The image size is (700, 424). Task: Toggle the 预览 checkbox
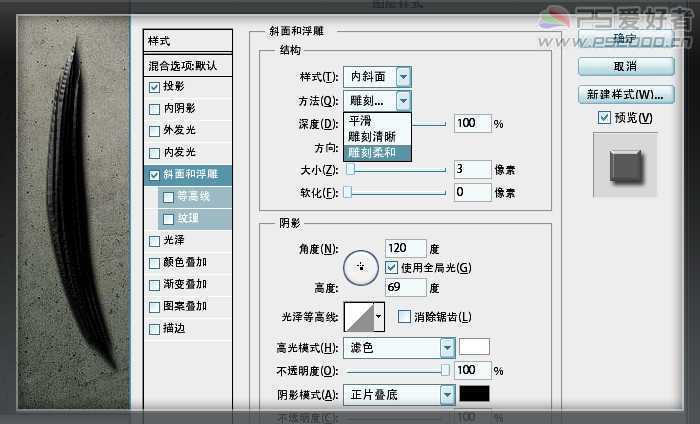604,117
